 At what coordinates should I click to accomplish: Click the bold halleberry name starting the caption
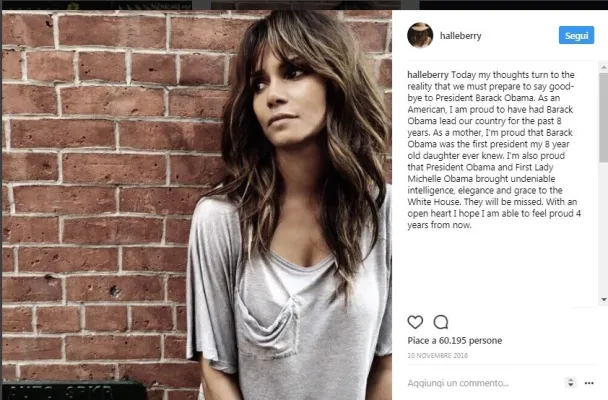pos(428,75)
